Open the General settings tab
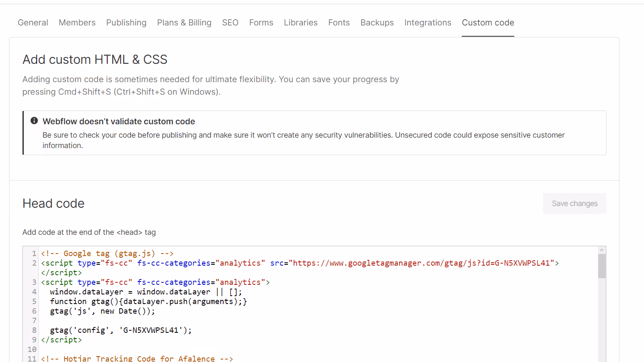644x362 pixels. click(x=33, y=23)
